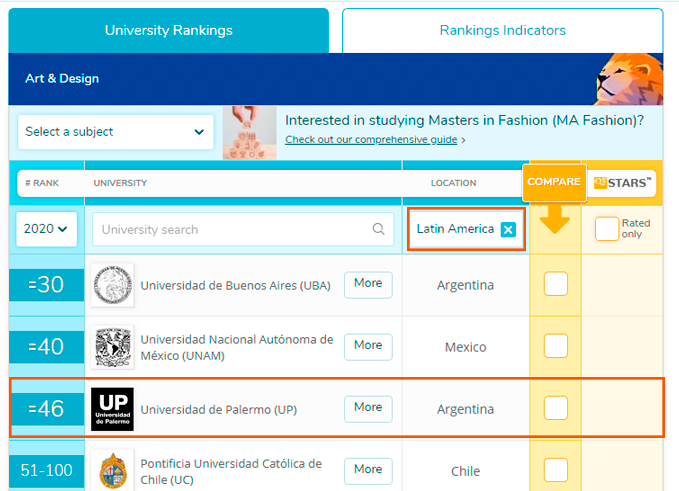Click the Masters in Fashion guide thumbnail
Image resolution: width=679 pixels, height=491 pixels.
click(249, 132)
